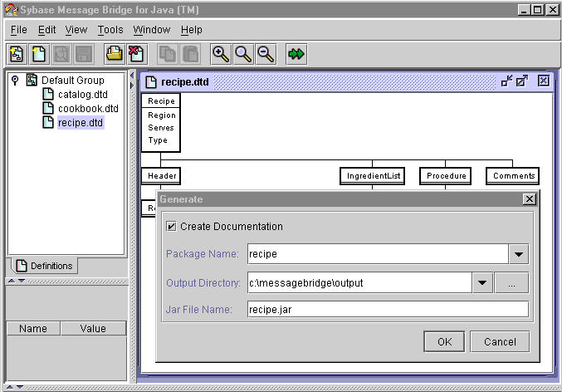562x392 pixels.
Task: Maximize the recipe.dtd internal frame
Action: tap(522, 81)
